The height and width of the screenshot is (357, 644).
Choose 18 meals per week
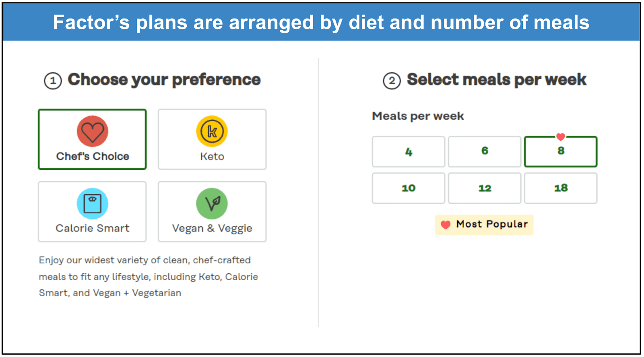[x=561, y=188]
